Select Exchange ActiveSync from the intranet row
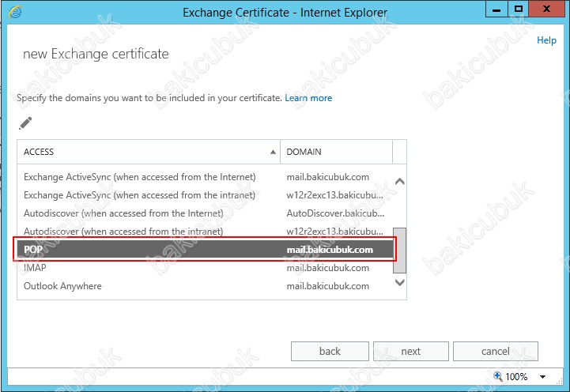Image resolution: width=570 pixels, height=392 pixels. pyautogui.click(x=140, y=195)
